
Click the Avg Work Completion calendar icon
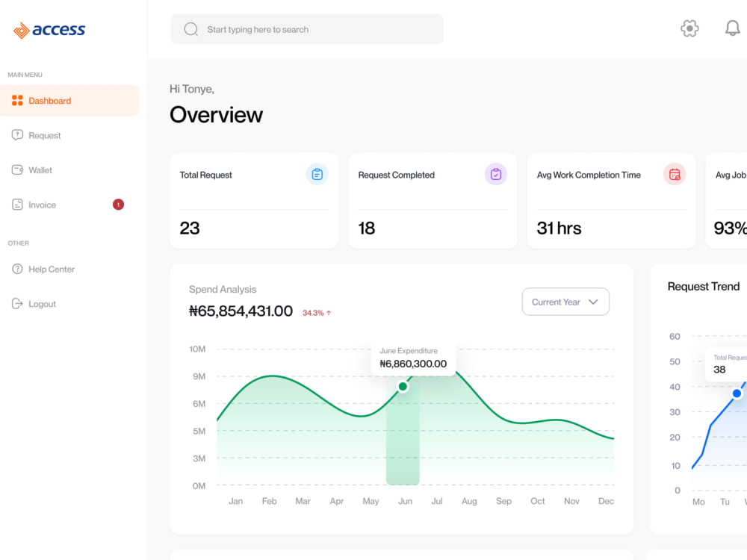[674, 174]
